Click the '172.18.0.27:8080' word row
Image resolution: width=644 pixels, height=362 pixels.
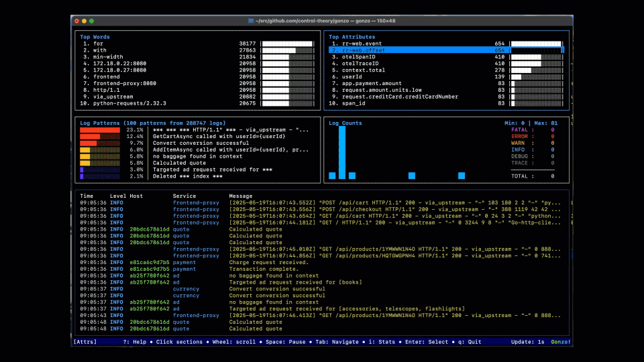(198, 70)
